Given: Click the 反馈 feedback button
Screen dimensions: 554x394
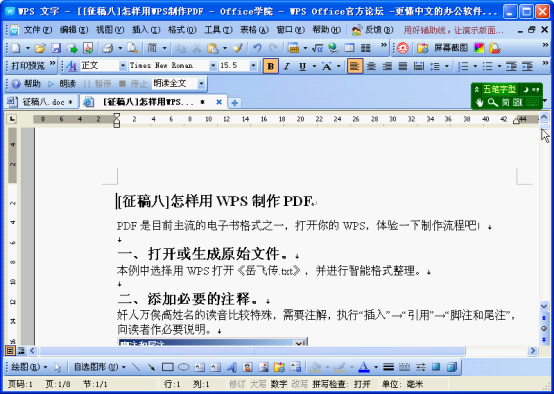Looking at the screenshot, I should (x=373, y=30).
